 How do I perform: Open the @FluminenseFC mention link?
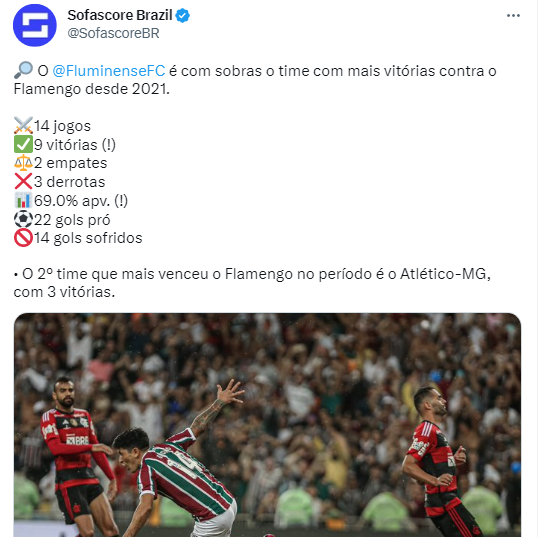tap(109, 71)
